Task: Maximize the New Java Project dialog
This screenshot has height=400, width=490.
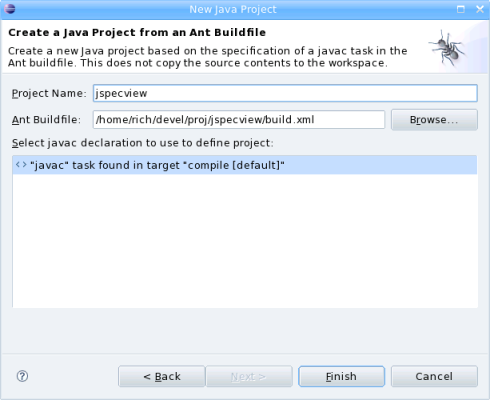Action: point(461,9)
